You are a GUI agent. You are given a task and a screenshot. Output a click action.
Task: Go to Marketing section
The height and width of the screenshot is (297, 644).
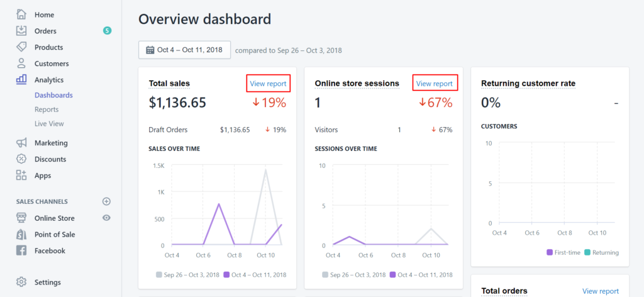51,143
